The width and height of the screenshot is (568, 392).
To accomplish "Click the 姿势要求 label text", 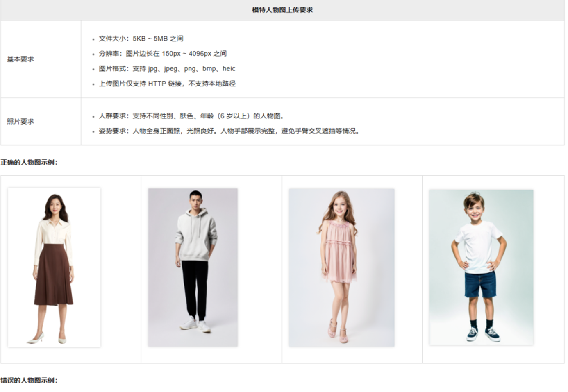I will point(114,131).
